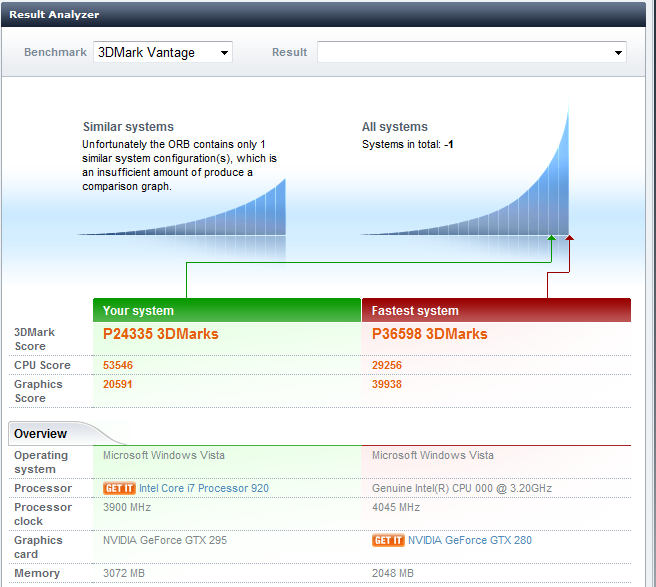The width and height of the screenshot is (656, 587).
Task: Click the P36598 3DMarks score
Action: click(x=430, y=334)
